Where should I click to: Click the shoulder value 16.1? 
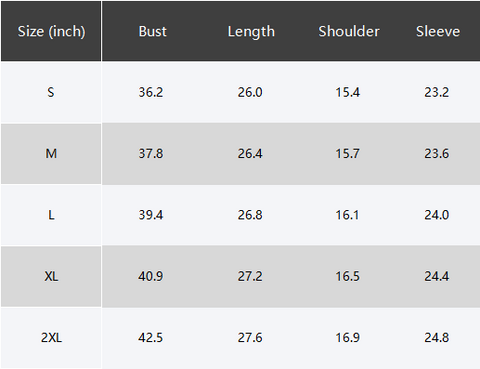coord(347,215)
